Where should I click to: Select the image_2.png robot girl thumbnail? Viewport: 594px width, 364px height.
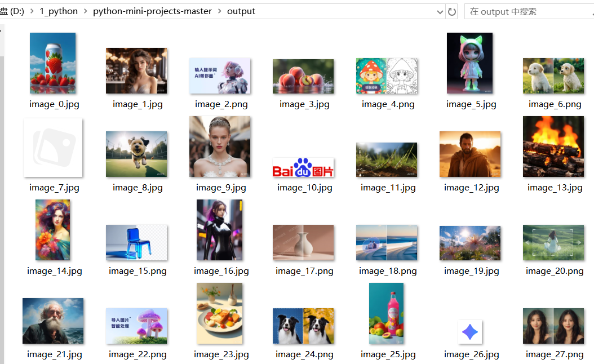coord(220,76)
